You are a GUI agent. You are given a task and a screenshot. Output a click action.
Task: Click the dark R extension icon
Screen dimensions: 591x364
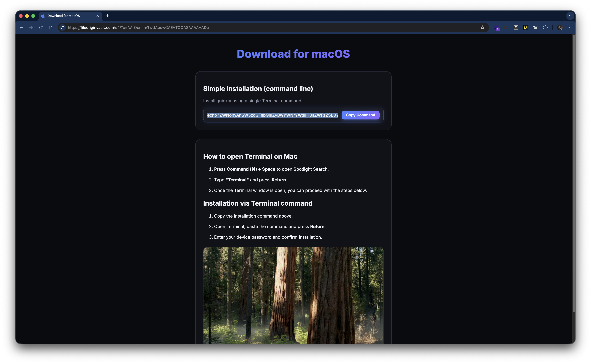pyautogui.click(x=516, y=27)
